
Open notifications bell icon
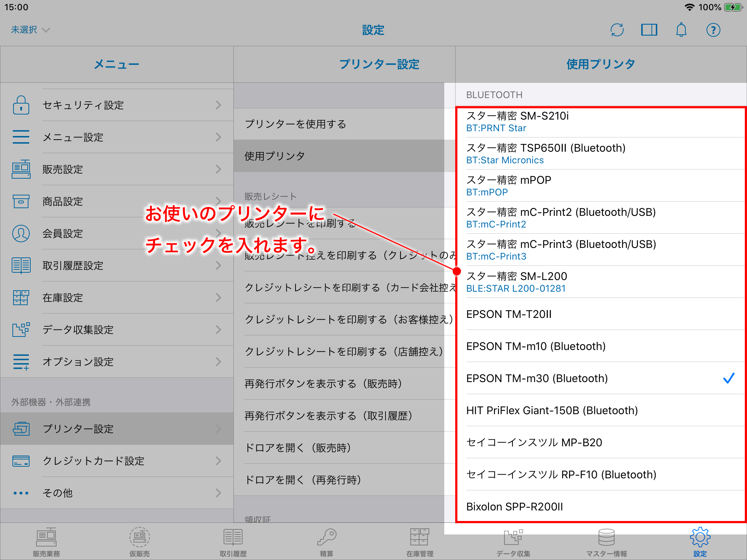[x=681, y=30]
